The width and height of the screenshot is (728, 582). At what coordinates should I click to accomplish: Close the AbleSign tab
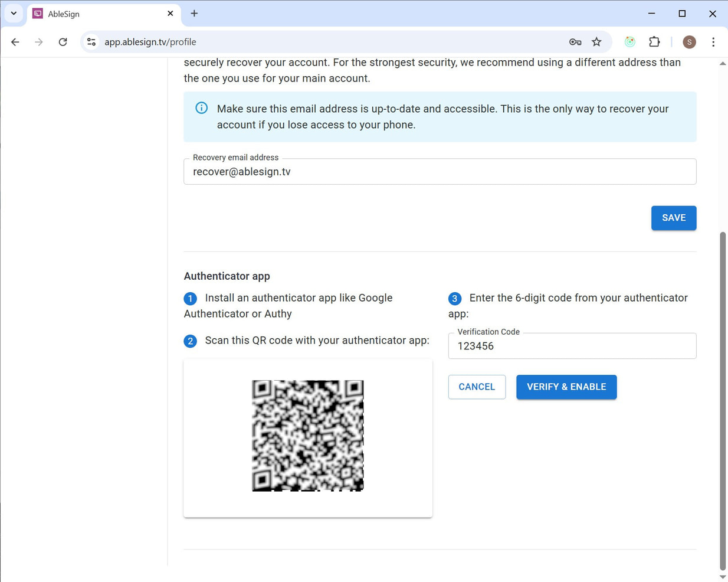pos(170,13)
